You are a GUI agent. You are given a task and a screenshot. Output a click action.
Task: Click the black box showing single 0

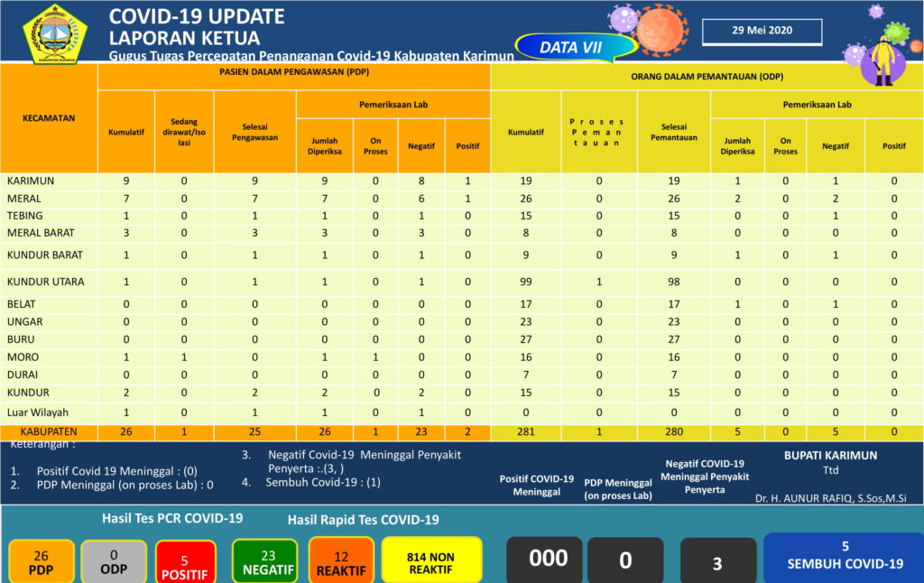(x=625, y=560)
